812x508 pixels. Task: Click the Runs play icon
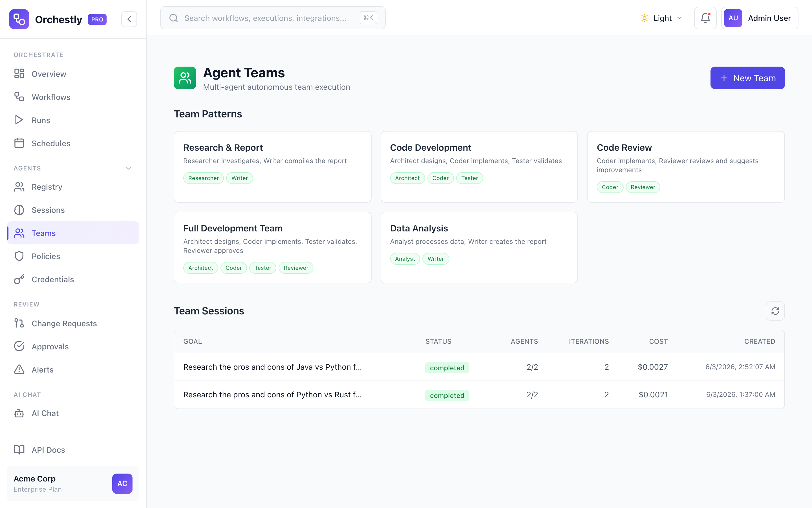pos(19,120)
